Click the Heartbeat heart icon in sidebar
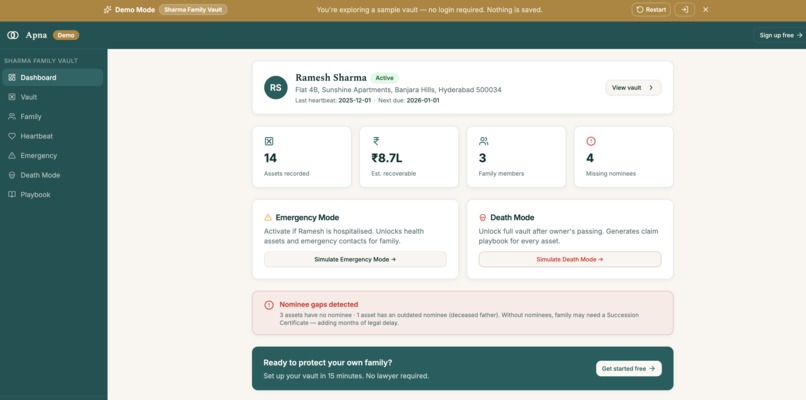Viewport: 806px width, 400px height. pos(12,136)
